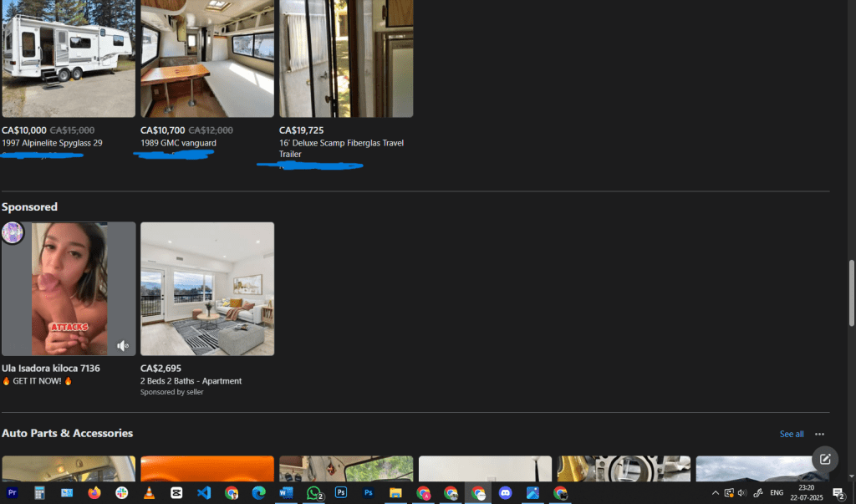Click the page's vertical scrollbar thumb

[x=851, y=293]
